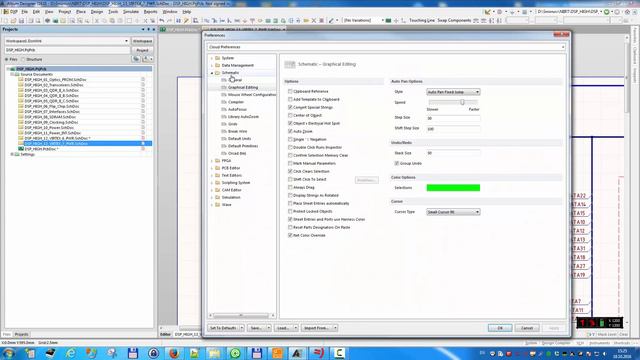The height and width of the screenshot is (360, 640).
Task: Click the Altium Designer taskbar icon
Action: coord(297,353)
